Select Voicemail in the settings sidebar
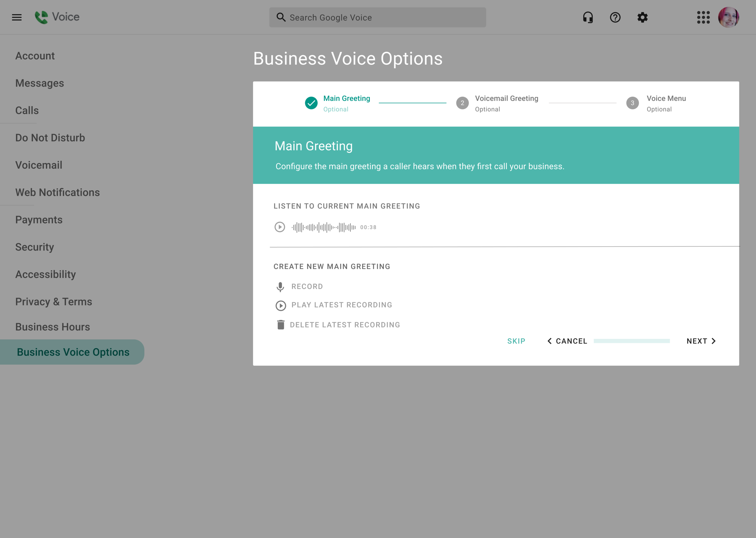 [39, 165]
